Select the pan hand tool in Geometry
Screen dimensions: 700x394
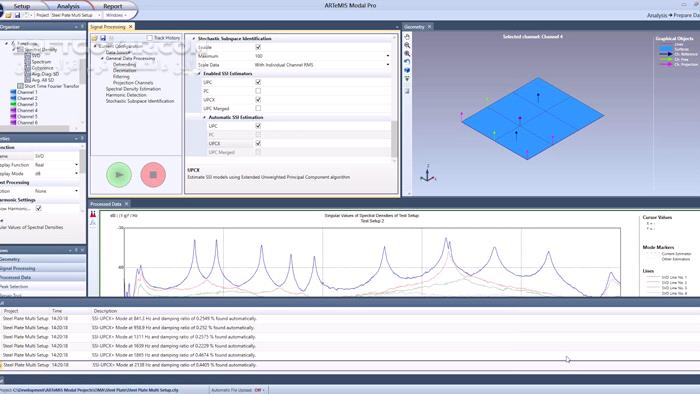[x=407, y=37]
